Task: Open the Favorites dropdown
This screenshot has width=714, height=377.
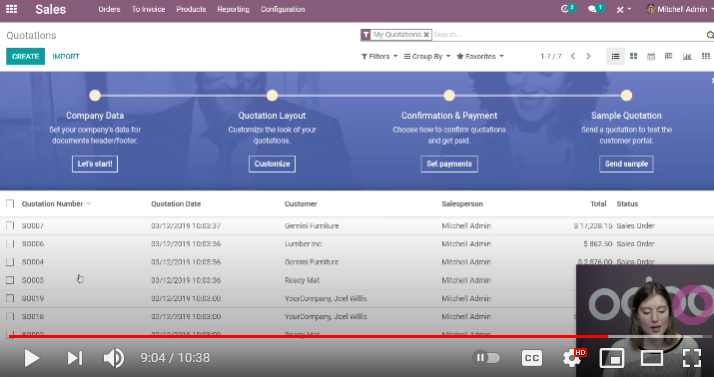Action: coord(480,56)
